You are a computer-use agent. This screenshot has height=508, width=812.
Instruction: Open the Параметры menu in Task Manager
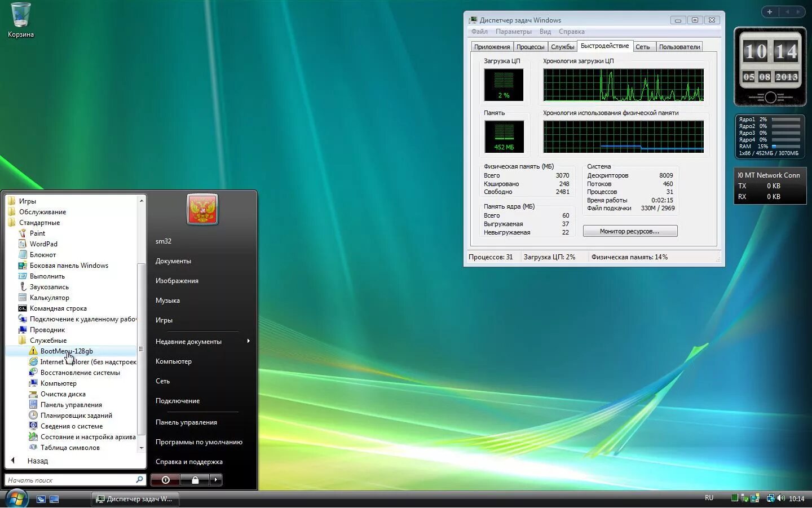pyautogui.click(x=513, y=32)
